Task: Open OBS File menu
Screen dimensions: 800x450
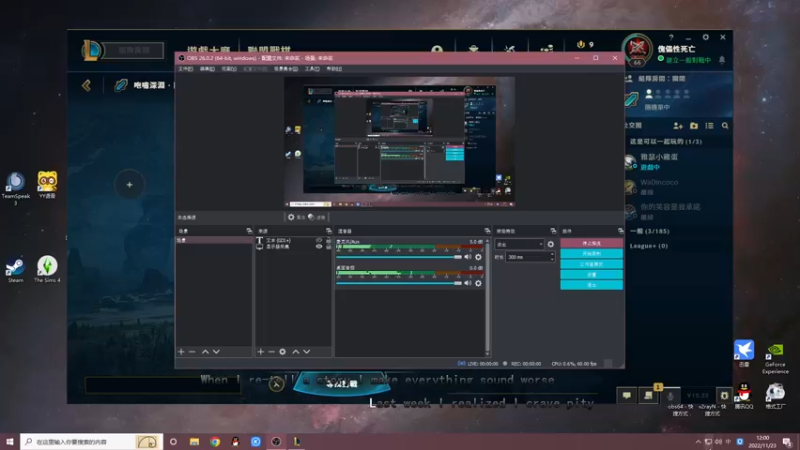Action: point(185,69)
